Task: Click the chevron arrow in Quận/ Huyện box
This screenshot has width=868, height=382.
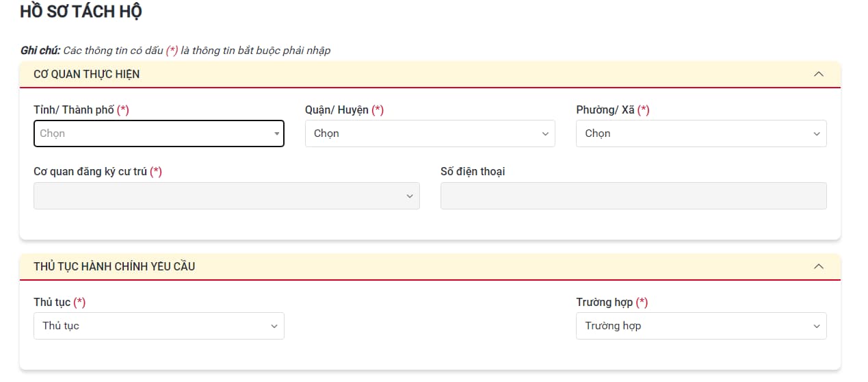Action: tap(545, 134)
